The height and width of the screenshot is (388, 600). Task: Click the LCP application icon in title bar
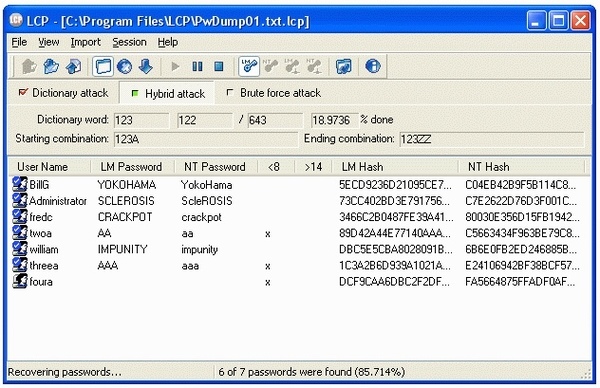pos(16,20)
